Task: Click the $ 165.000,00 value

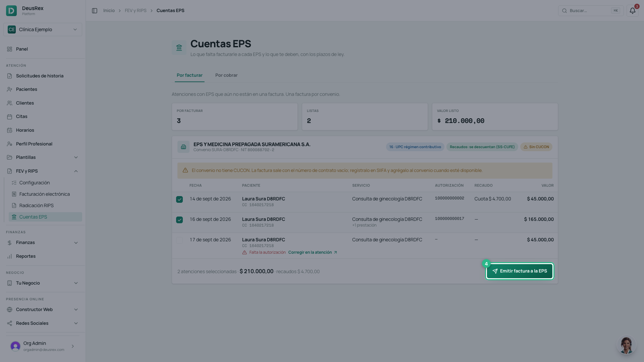Action: [x=539, y=219]
